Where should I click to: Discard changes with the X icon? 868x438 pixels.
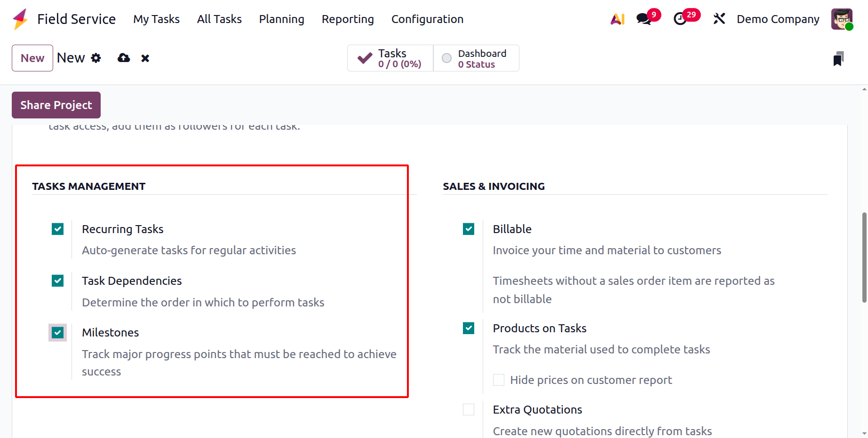point(145,58)
